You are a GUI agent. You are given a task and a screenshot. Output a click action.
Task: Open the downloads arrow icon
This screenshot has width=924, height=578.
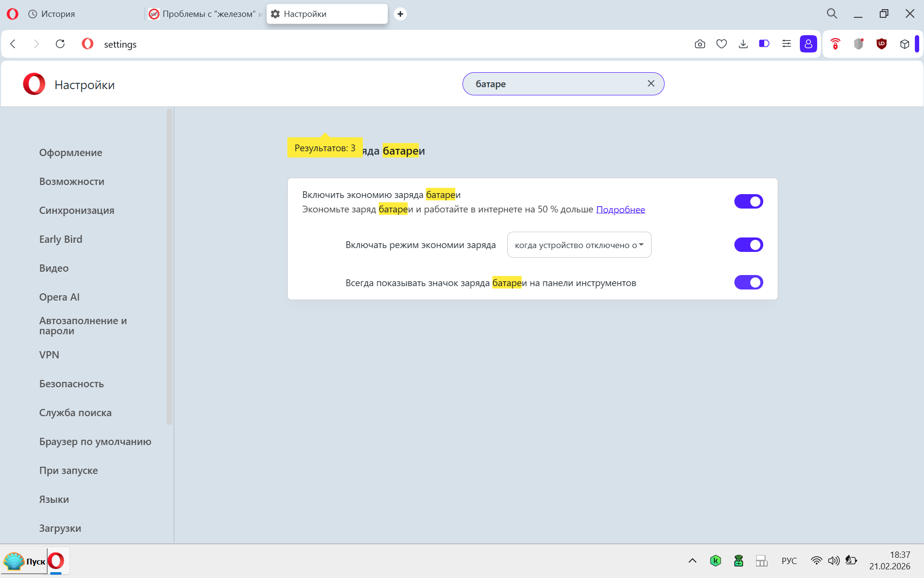(x=743, y=44)
